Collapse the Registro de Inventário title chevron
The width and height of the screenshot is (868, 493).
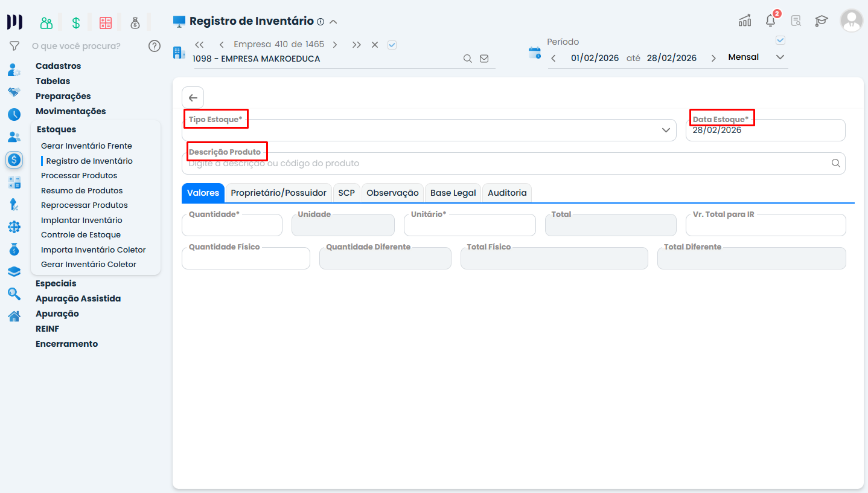[333, 22]
